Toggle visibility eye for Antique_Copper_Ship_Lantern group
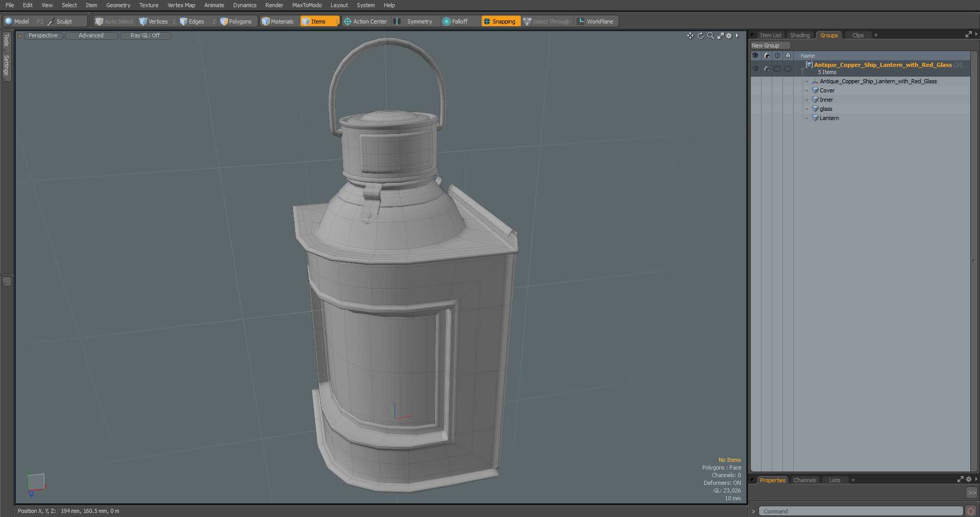The width and height of the screenshot is (980, 517). (x=755, y=68)
